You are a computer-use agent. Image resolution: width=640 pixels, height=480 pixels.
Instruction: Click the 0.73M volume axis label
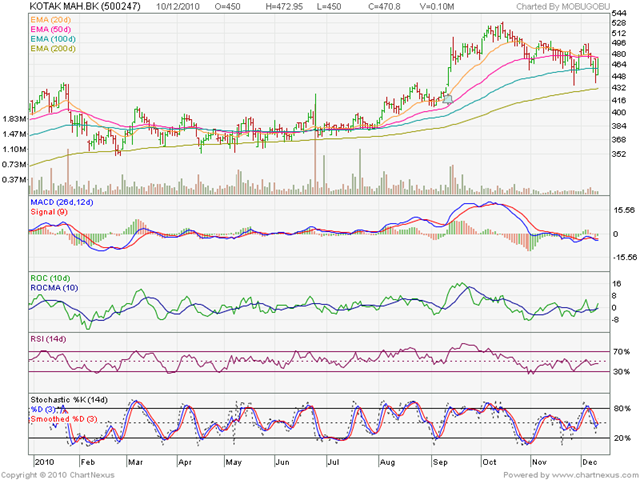14,164
